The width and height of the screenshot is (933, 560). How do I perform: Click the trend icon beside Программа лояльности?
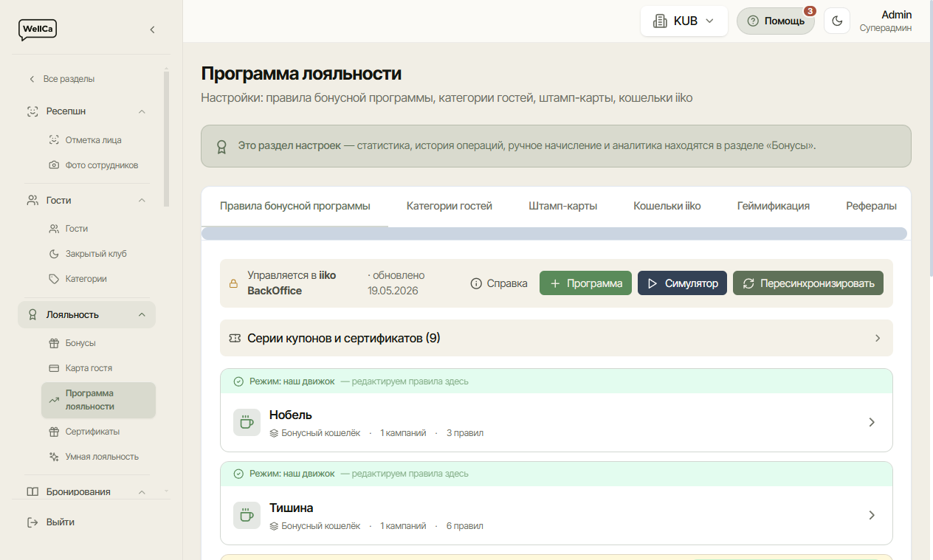(x=54, y=400)
